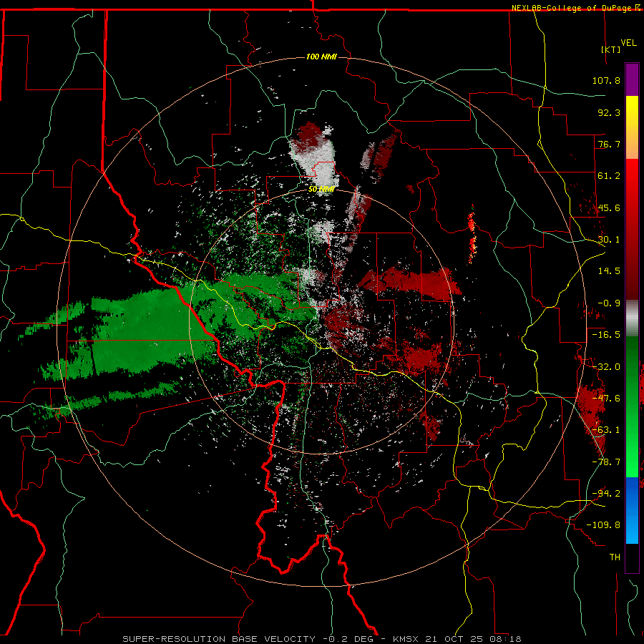
Task: Click the -0.9 velocity scale value
Action: click(x=609, y=303)
